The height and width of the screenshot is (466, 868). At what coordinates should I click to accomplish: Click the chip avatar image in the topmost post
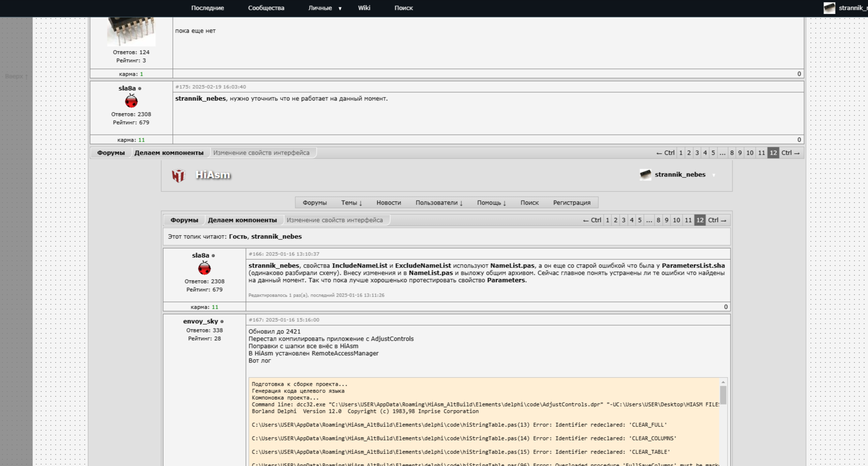click(x=131, y=31)
